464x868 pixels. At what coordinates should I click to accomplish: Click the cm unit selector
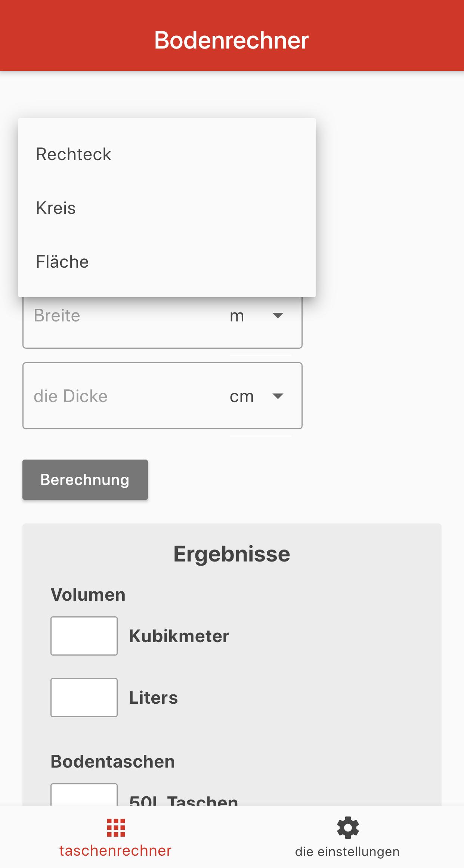(242, 396)
